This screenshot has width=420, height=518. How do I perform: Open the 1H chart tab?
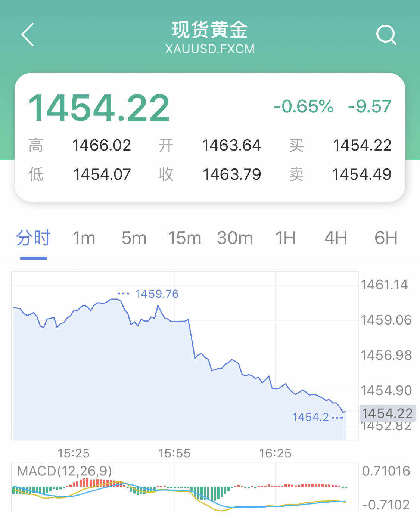(285, 238)
